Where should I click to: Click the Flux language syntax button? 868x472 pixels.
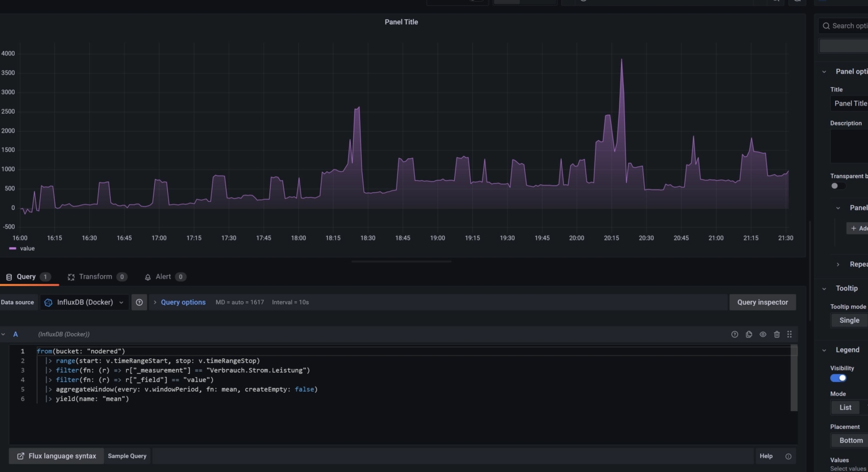pos(56,456)
